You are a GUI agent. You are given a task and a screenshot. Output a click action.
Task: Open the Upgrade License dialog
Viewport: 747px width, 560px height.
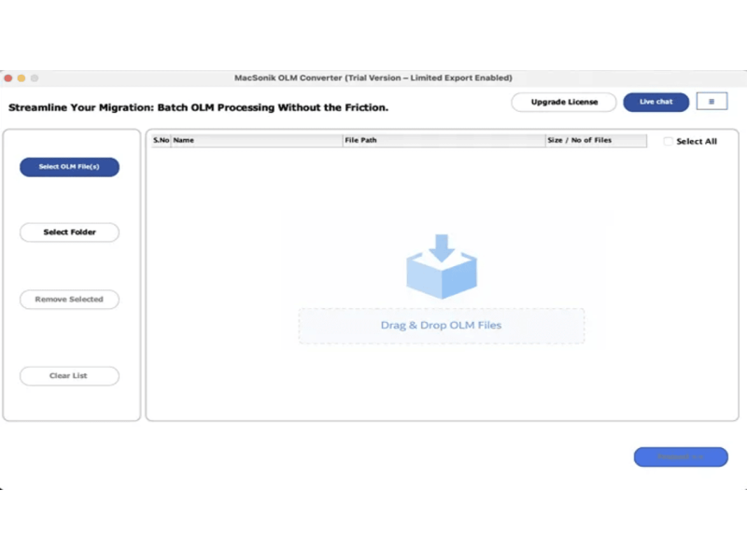point(564,102)
